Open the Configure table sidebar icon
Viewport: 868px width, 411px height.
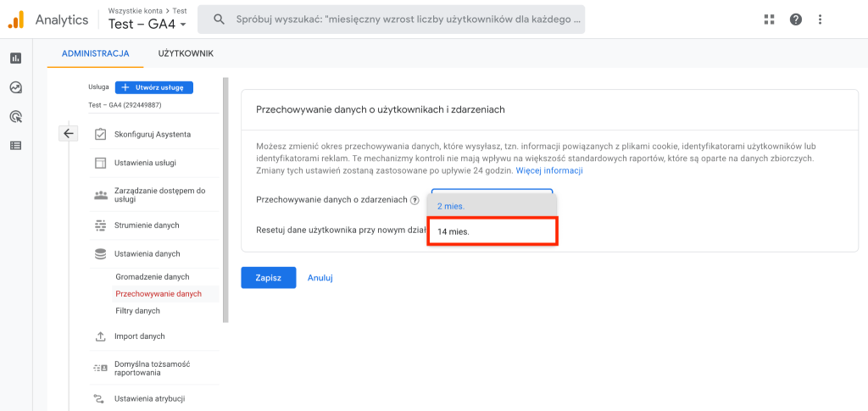pyautogui.click(x=16, y=146)
